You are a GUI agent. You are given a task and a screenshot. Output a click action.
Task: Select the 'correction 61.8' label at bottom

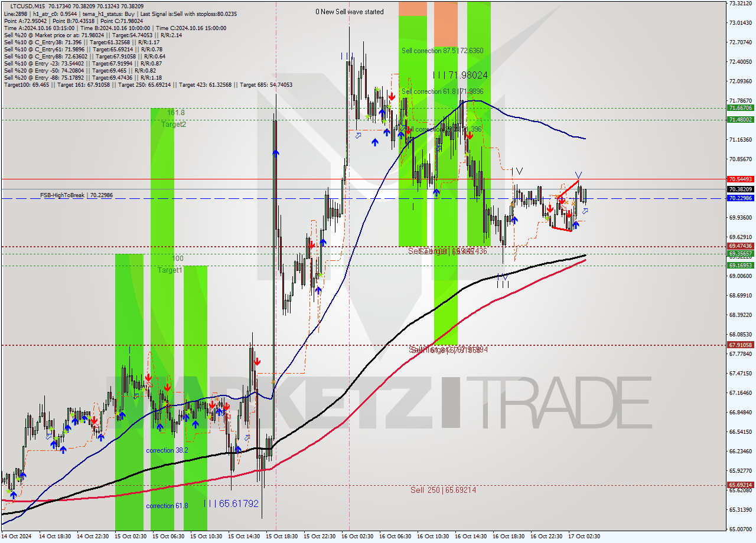167,506
